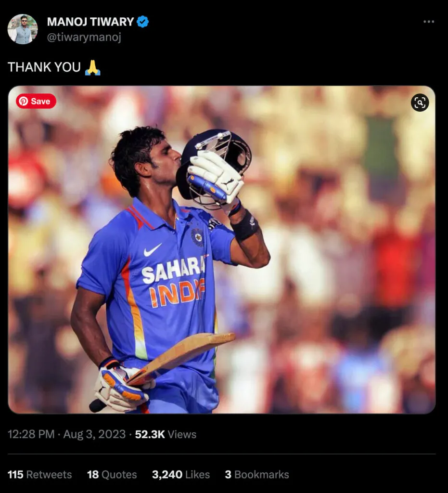Screen dimensions: 448x493
Task: Click the Aug 3, 2023 date
Action: click(x=94, y=434)
